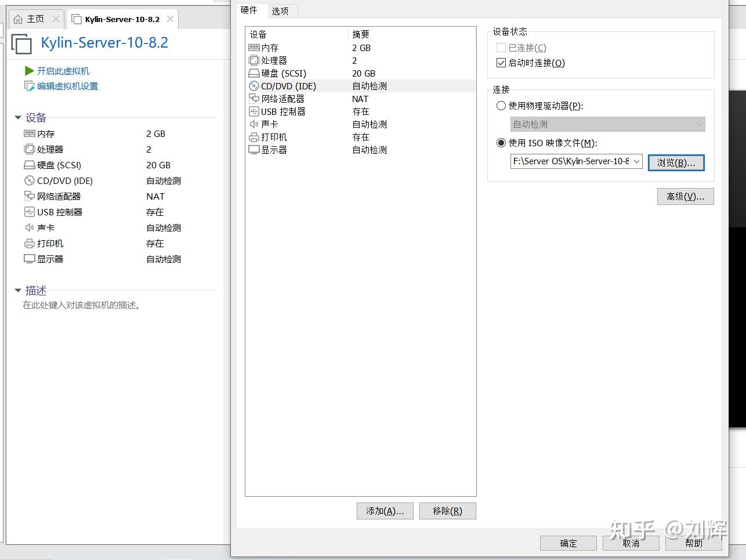Screen dimensions: 746x560
Task: Click NAT value in main window device panel
Action: 155,196
